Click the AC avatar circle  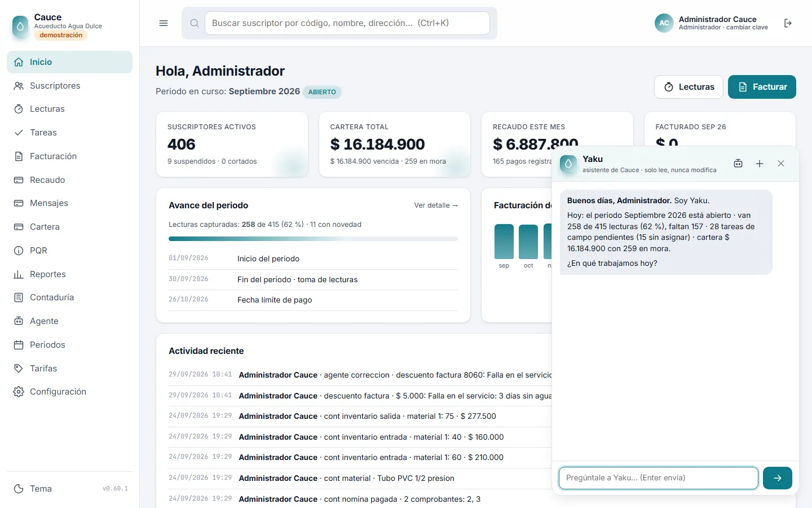(x=664, y=23)
